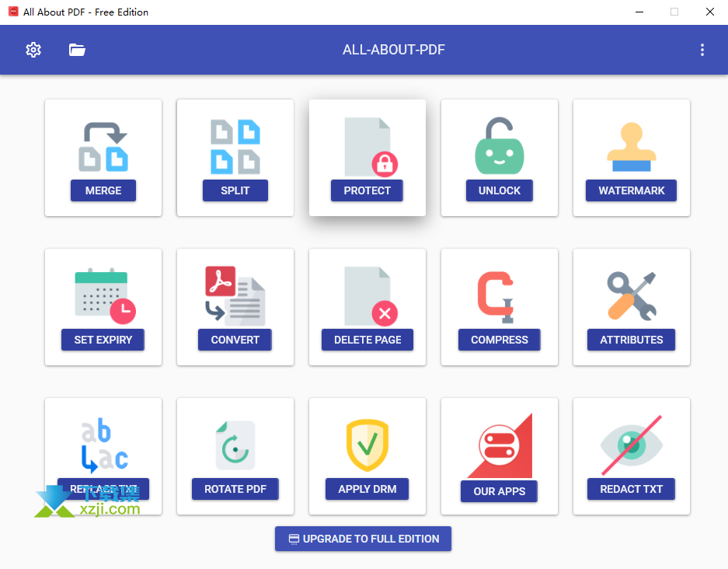
Task: Select the ROTATE PDF button
Action: [x=235, y=489]
